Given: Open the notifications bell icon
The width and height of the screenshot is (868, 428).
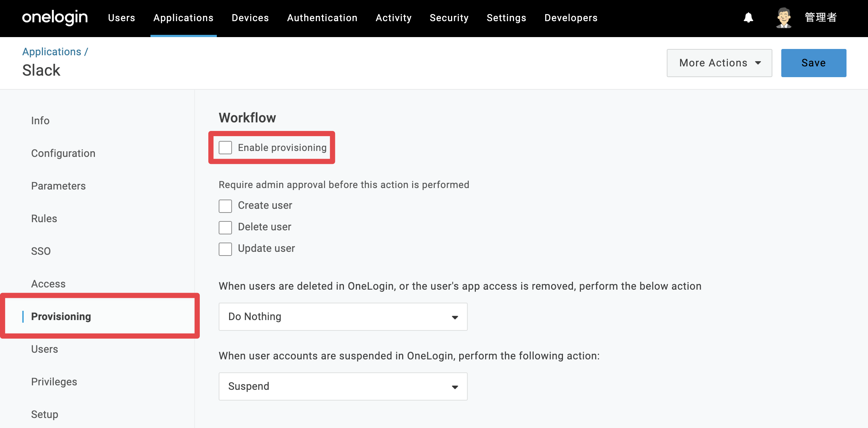Looking at the screenshot, I should coord(748,17).
